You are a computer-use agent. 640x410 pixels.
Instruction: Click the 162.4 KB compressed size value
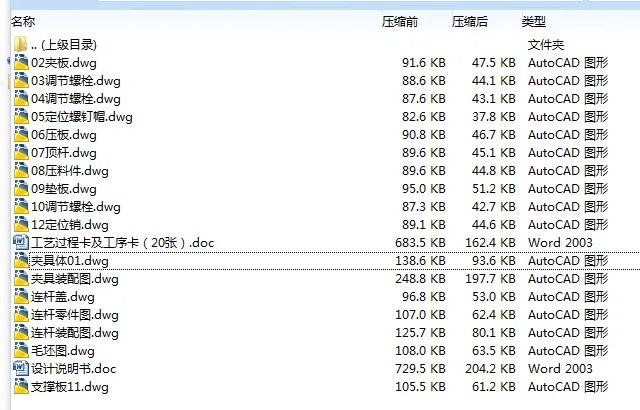pyautogui.click(x=490, y=242)
